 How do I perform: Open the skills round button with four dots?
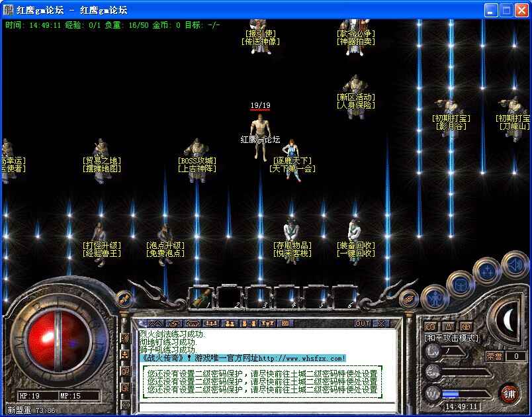click(x=487, y=271)
